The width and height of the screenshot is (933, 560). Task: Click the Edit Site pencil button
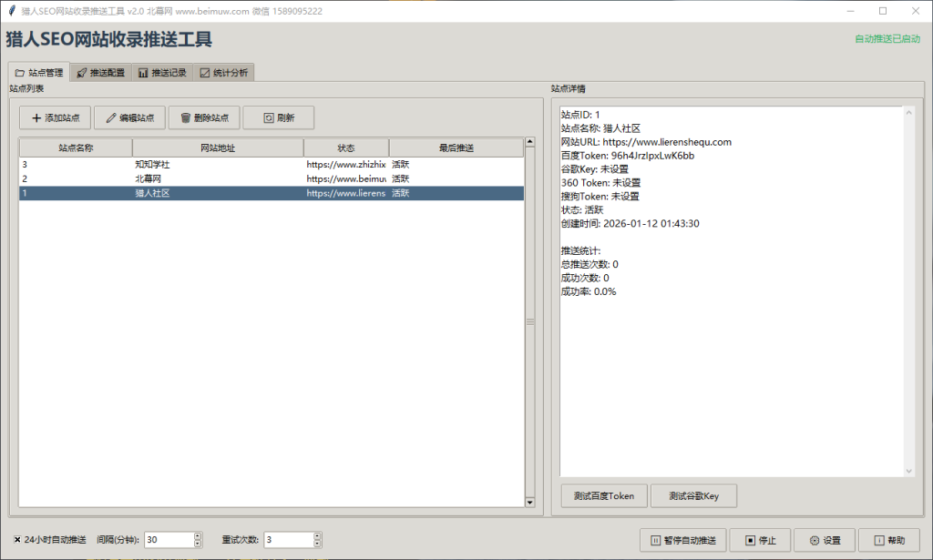tap(129, 117)
